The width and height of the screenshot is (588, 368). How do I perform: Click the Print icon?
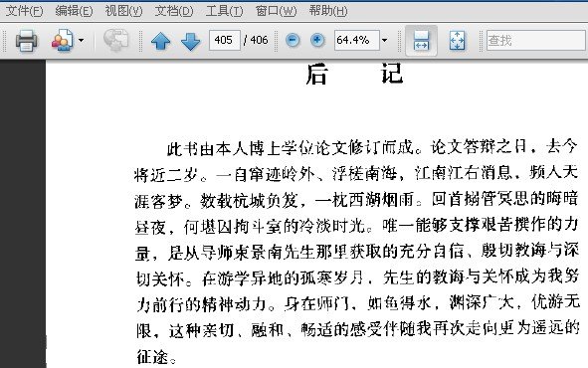(26, 40)
